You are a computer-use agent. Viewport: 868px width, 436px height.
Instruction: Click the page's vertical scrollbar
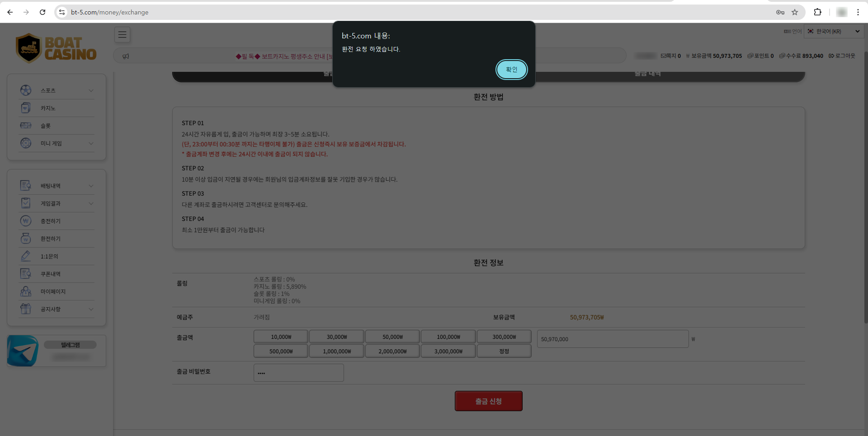[865, 188]
